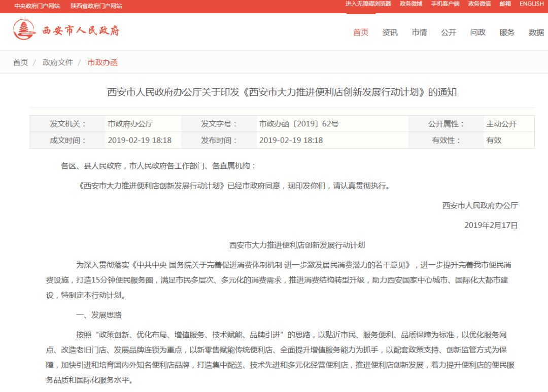Open the 问政 inquiry section
The width and height of the screenshot is (548, 392).
[477, 32]
